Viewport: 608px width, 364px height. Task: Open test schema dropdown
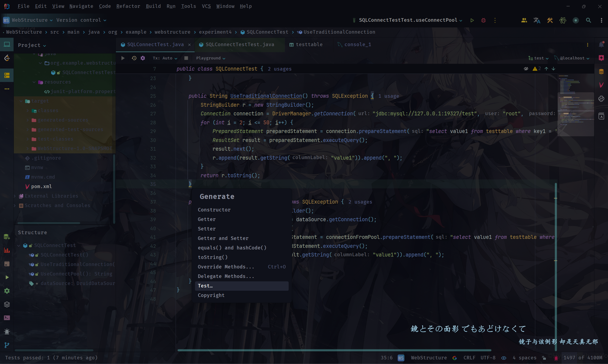(539, 58)
